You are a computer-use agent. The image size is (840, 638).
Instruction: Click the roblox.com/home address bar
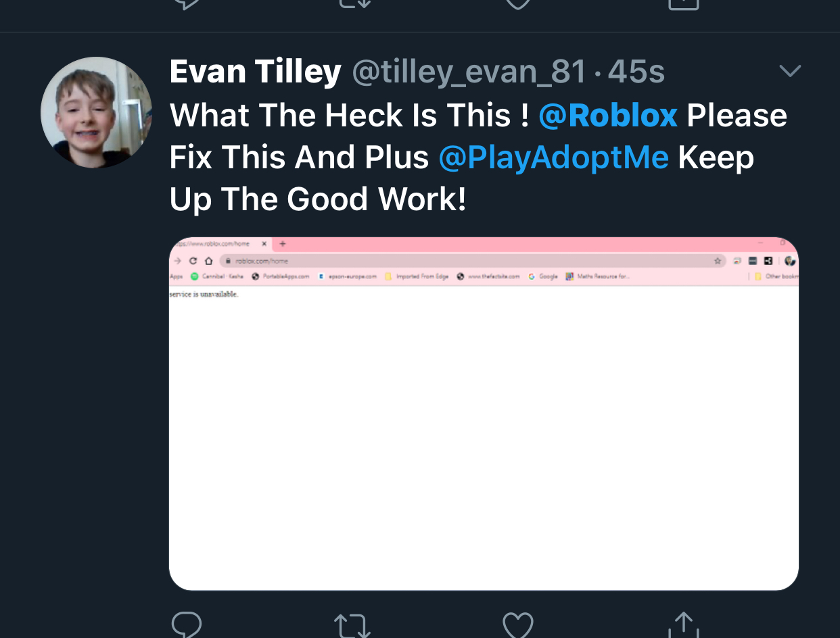coord(467,261)
